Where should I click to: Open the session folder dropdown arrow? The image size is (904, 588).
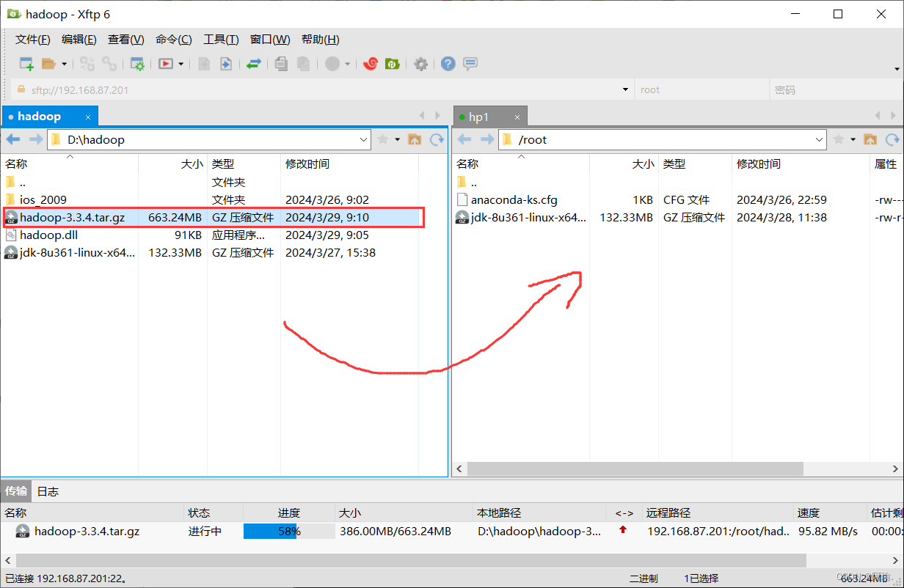coord(64,64)
